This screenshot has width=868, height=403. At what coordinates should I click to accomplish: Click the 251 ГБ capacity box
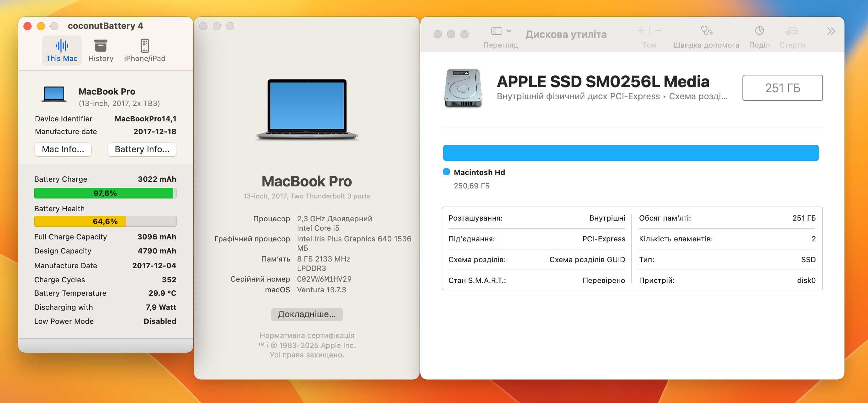[x=782, y=88]
